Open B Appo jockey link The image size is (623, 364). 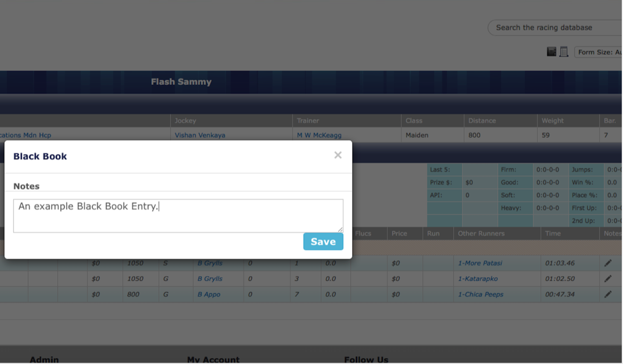(209, 294)
